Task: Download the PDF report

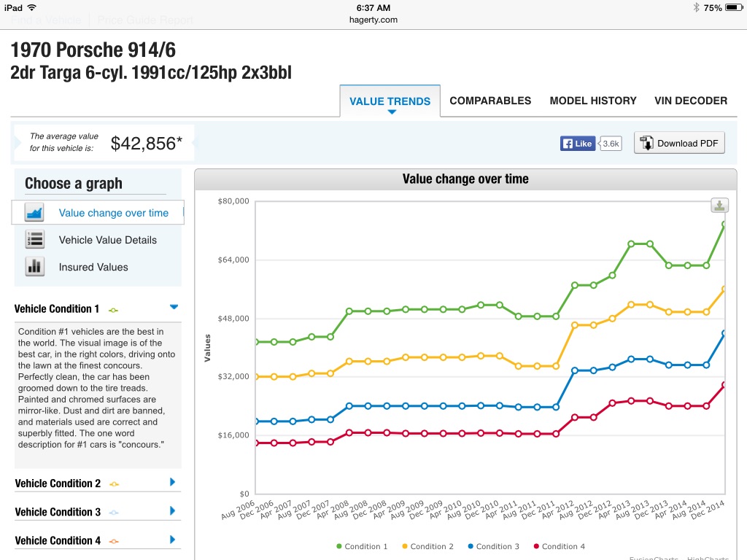Action: [x=679, y=144]
